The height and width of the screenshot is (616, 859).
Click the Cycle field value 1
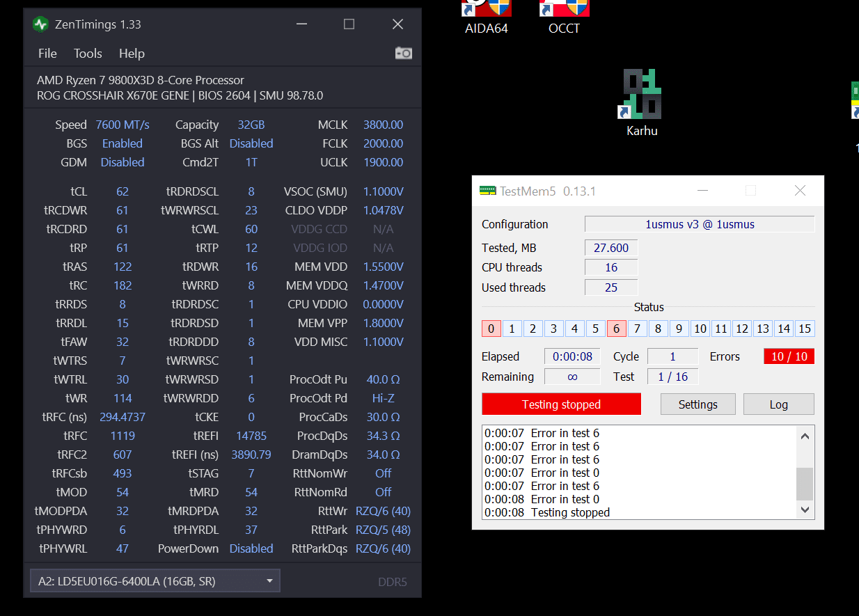[672, 356]
